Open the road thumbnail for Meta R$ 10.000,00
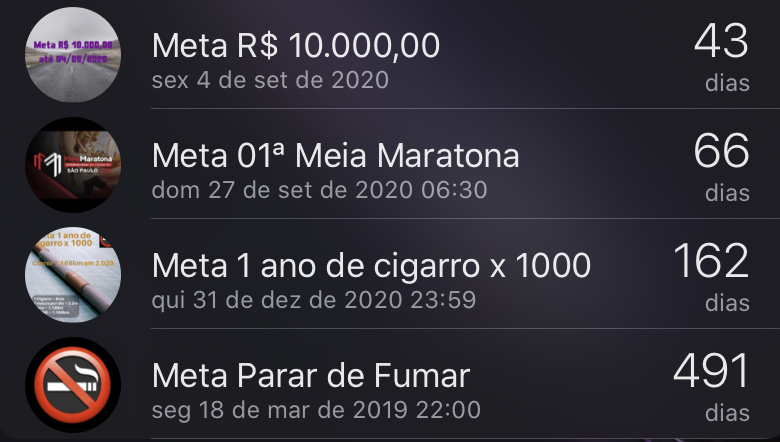Viewport: 780px width, 442px height. 73,55
